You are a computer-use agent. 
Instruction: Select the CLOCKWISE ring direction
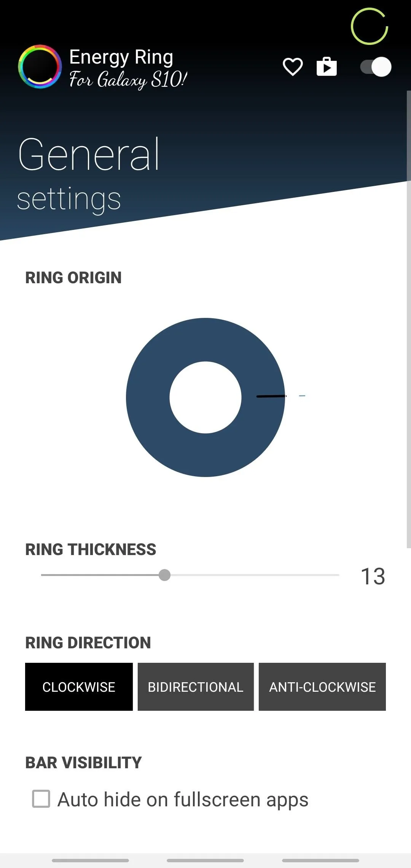(79, 687)
